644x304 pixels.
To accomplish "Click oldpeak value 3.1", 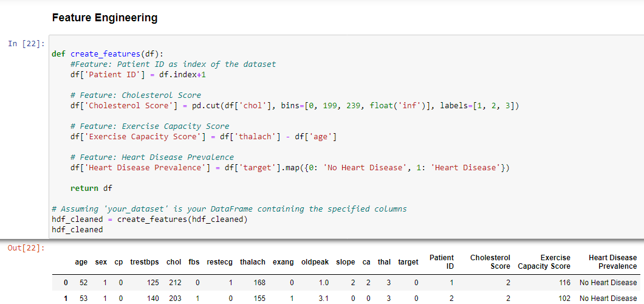I will 324,299.
